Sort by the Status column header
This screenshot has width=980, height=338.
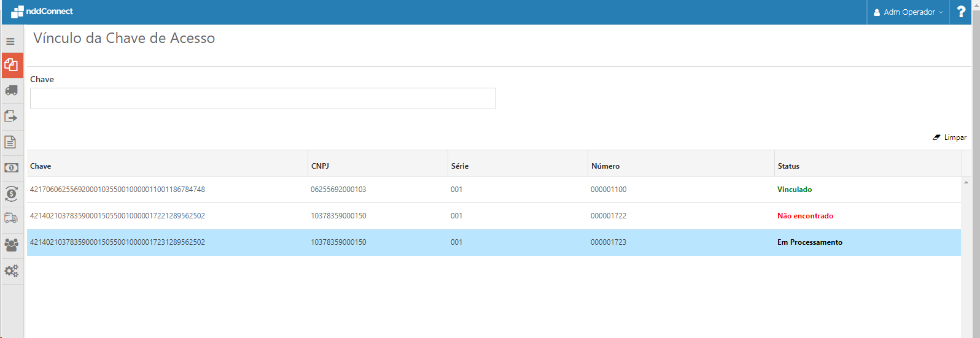pos(788,166)
